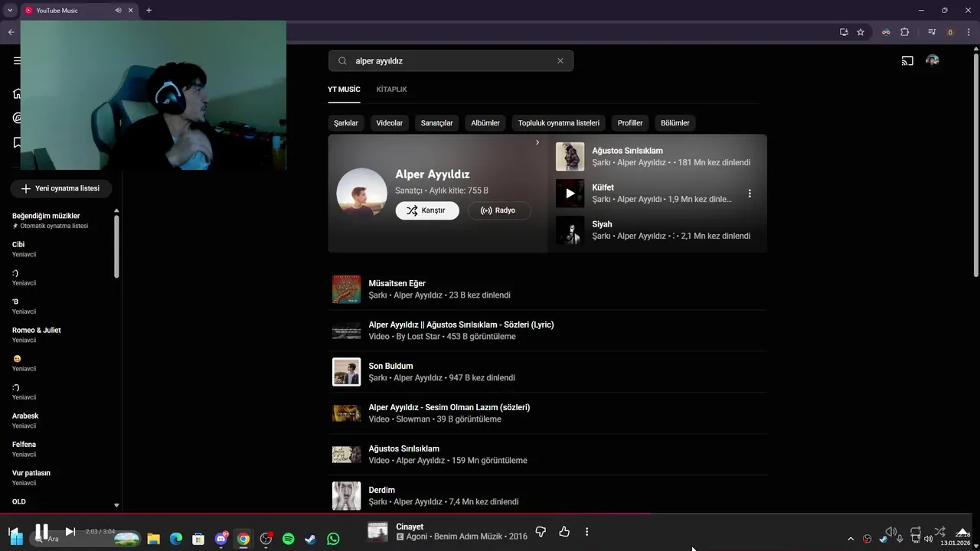The image size is (980, 551).
Task: Click Alper Ayyıldız's round artist photo
Action: click(361, 193)
